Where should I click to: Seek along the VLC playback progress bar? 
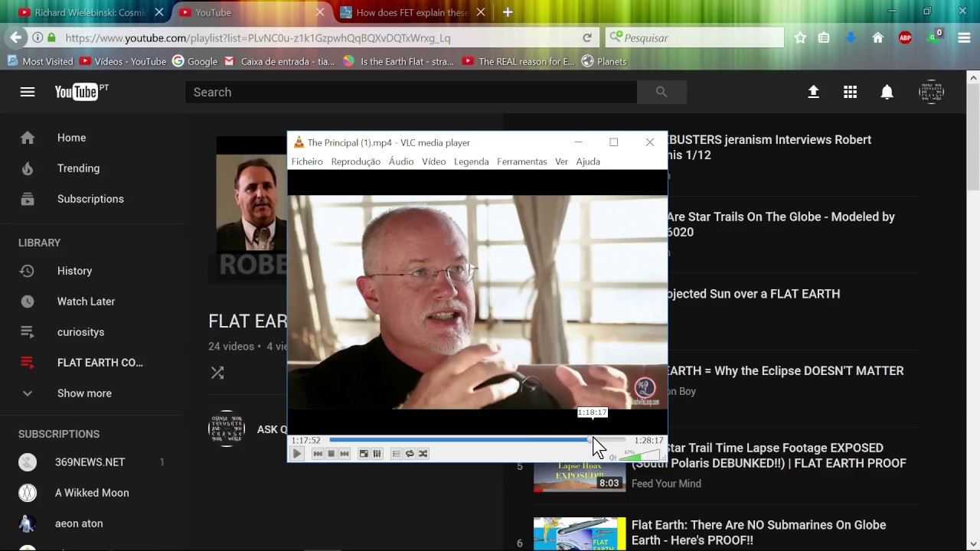pyautogui.click(x=477, y=440)
